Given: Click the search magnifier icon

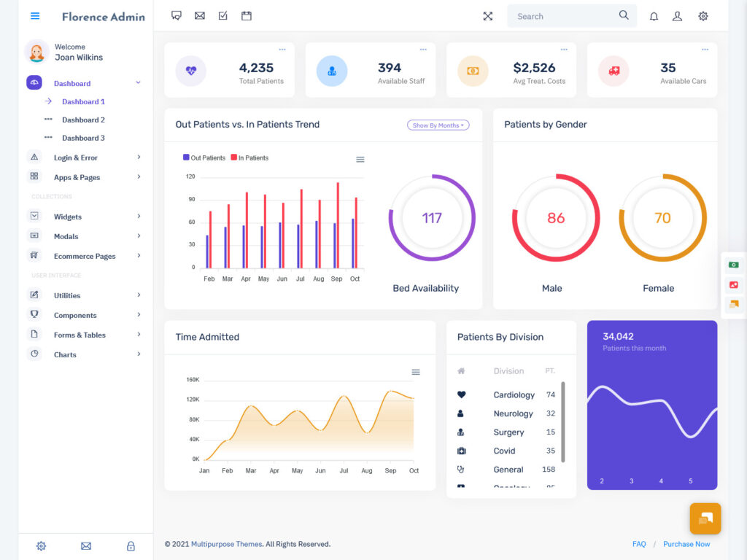Looking at the screenshot, I should point(624,15).
